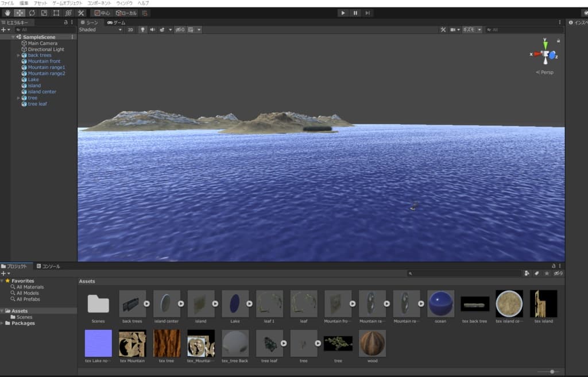
Task: Select the Hand tool in toolbar
Action: [7, 13]
